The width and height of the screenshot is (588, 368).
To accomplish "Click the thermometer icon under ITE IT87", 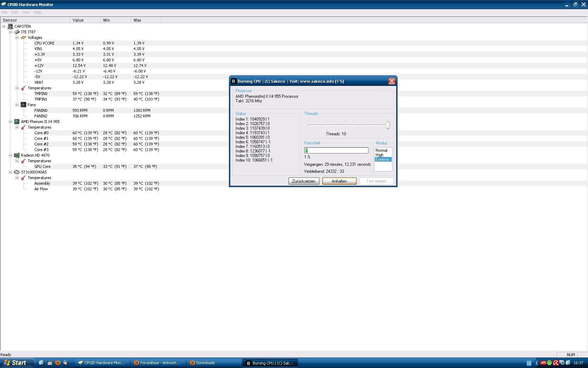I will [23, 88].
